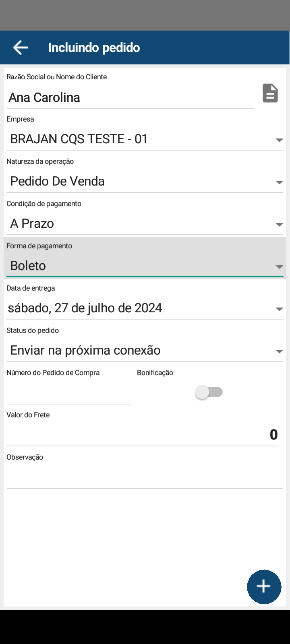This screenshot has width=290, height=644.
Task: Open the Forma de pagamento dropdown arrow
Action: point(279,267)
